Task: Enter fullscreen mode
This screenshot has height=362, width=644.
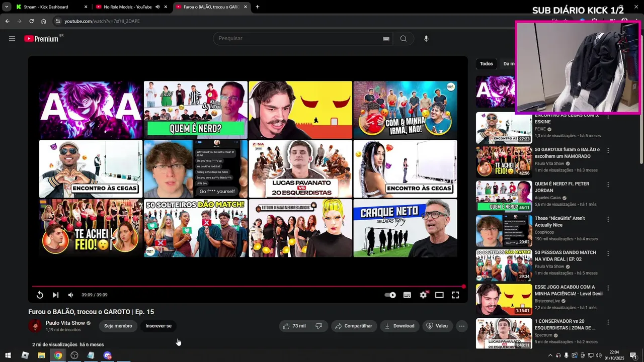Action: coord(455,295)
